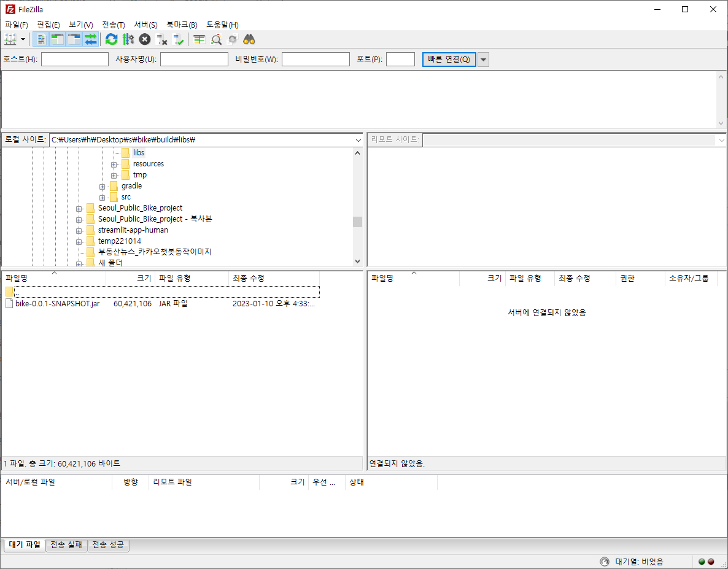728x569 pixels.
Task: Select the streamlit-app-human folder
Action: pyautogui.click(x=133, y=230)
